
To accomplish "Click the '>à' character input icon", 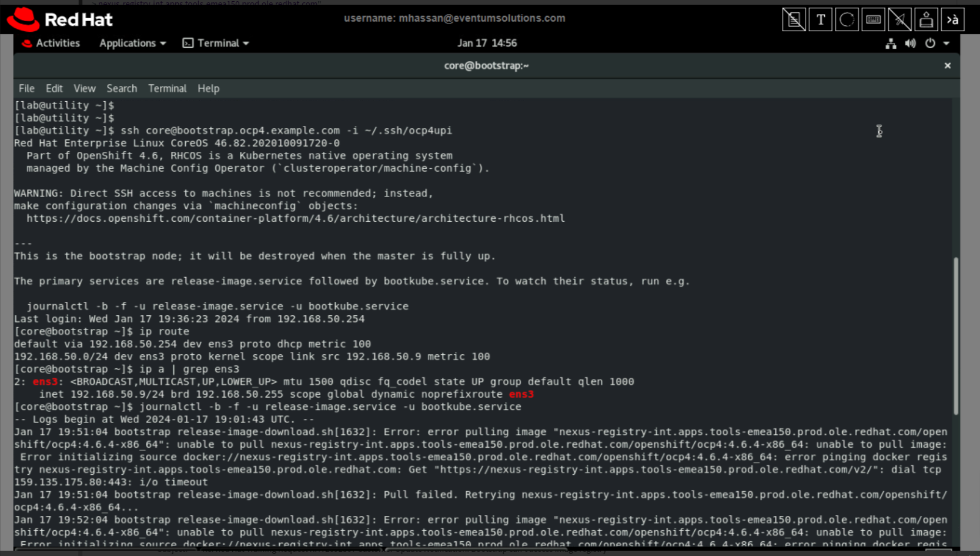I will (952, 19).
